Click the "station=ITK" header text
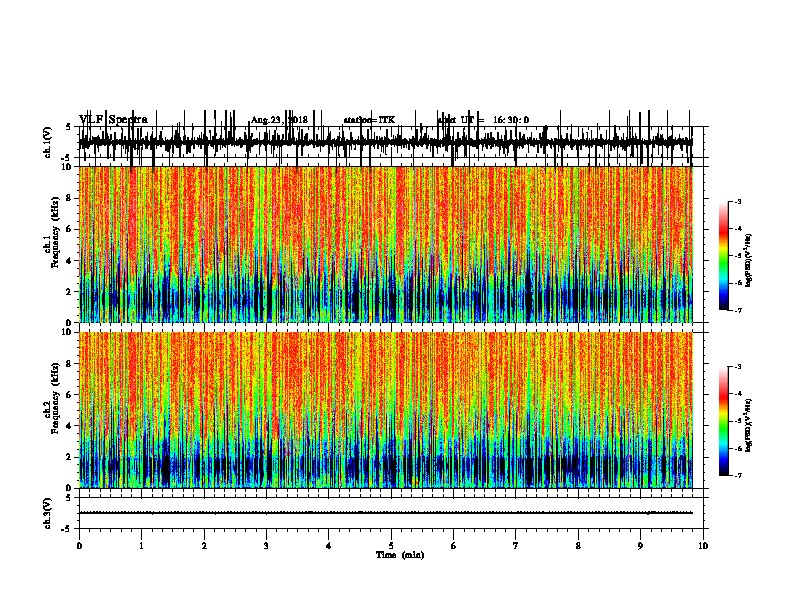The width and height of the screenshot is (792, 612). click(x=369, y=120)
